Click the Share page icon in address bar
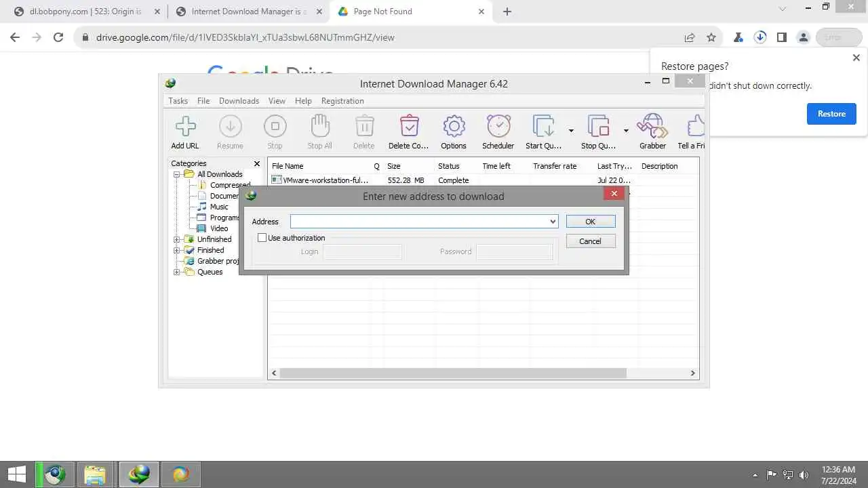 click(x=690, y=37)
